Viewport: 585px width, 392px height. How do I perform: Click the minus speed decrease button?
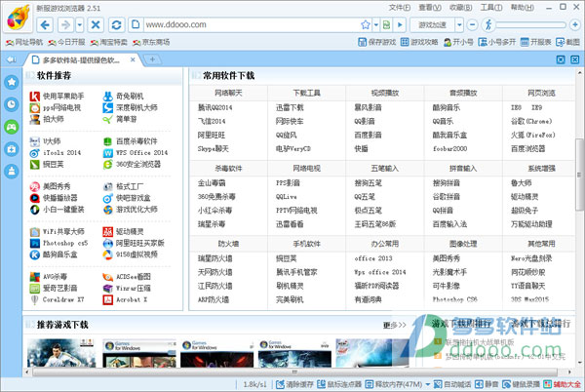coord(472,25)
